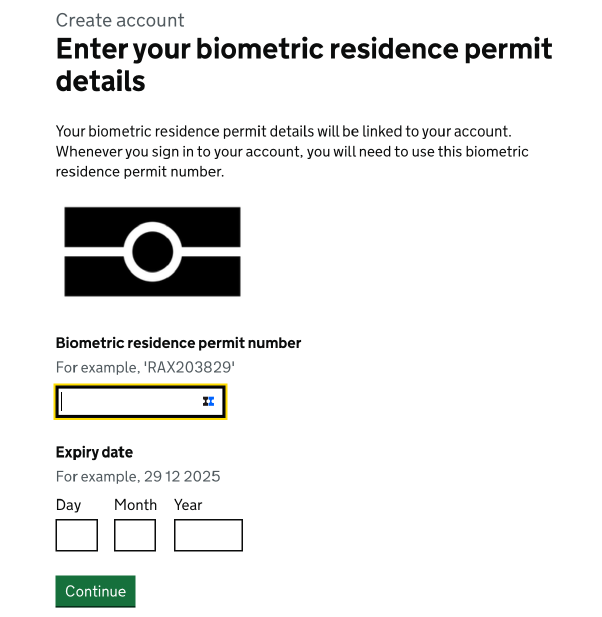
Task: Click the 'Enter your biometric residence permit details' heading
Action: click(x=303, y=64)
